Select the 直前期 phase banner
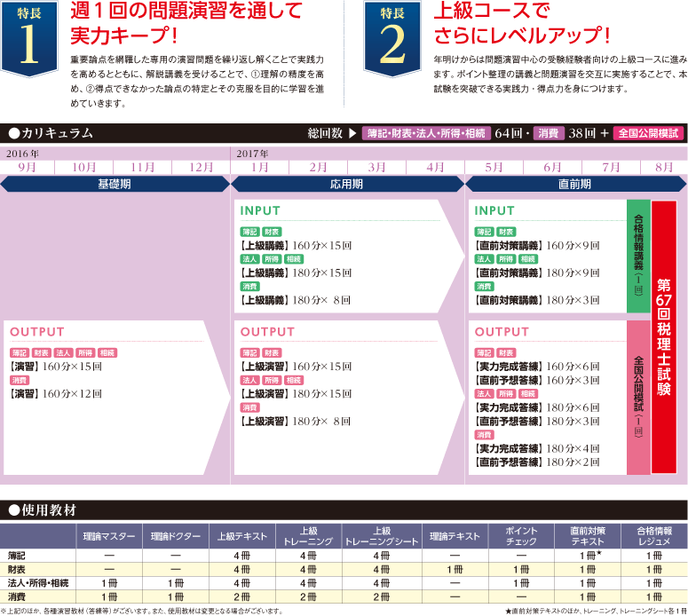The width and height of the screenshot is (688, 616). pyautogui.click(x=575, y=185)
